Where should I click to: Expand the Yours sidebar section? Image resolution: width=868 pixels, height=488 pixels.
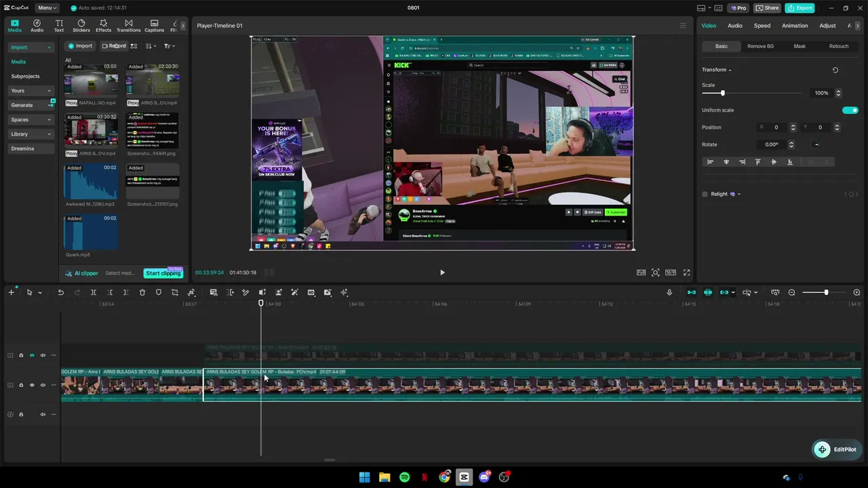click(49, 91)
